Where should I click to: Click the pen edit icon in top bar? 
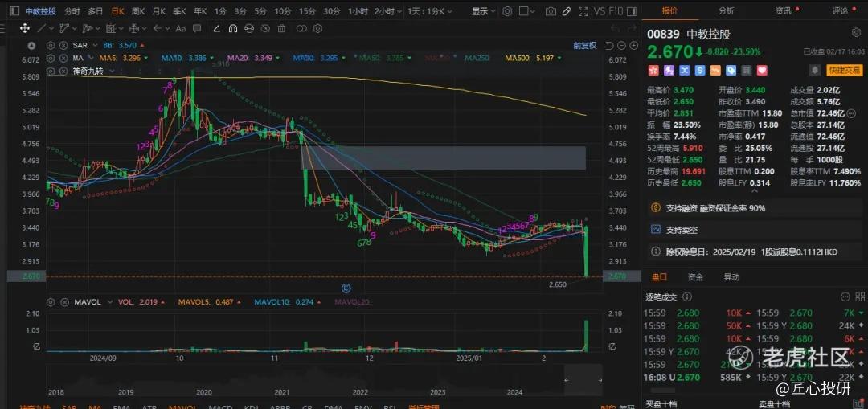click(x=567, y=11)
